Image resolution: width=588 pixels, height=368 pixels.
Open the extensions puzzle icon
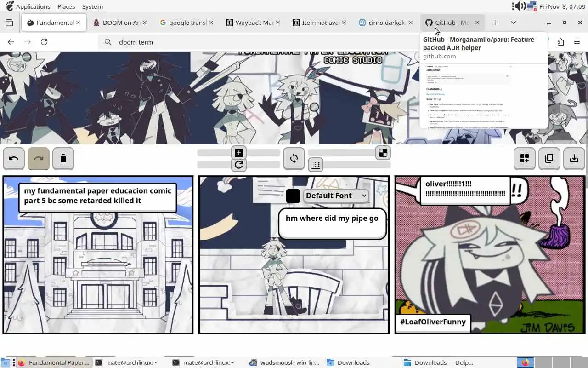click(x=560, y=42)
